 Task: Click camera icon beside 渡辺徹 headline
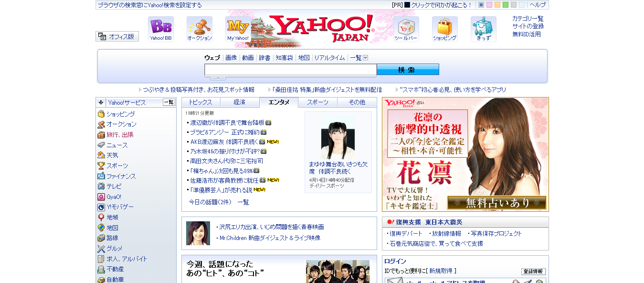[x=268, y=123]
